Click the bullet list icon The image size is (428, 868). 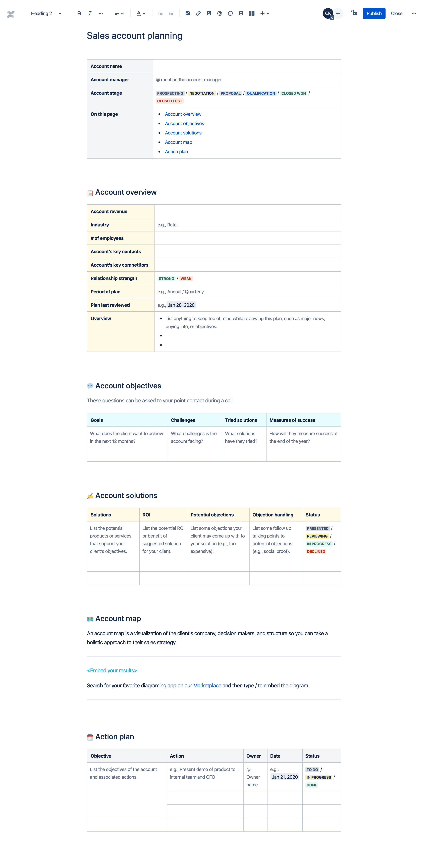tap(160, 13)
